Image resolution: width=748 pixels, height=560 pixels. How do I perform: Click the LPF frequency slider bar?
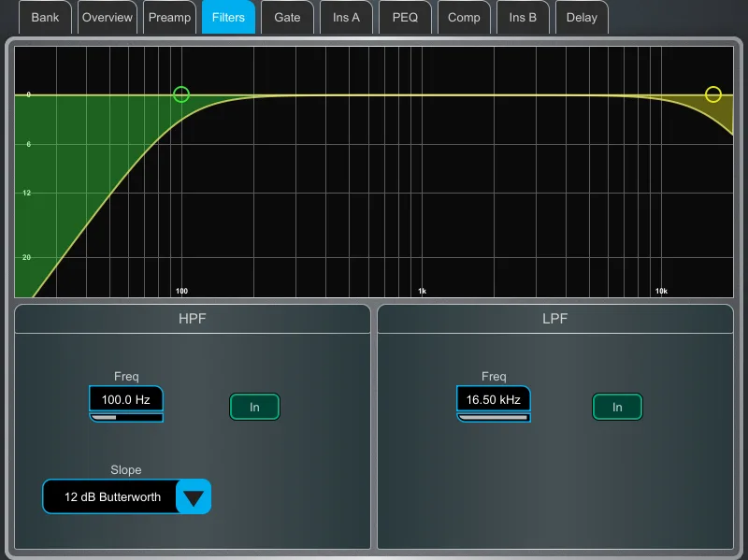click(494, 417)
